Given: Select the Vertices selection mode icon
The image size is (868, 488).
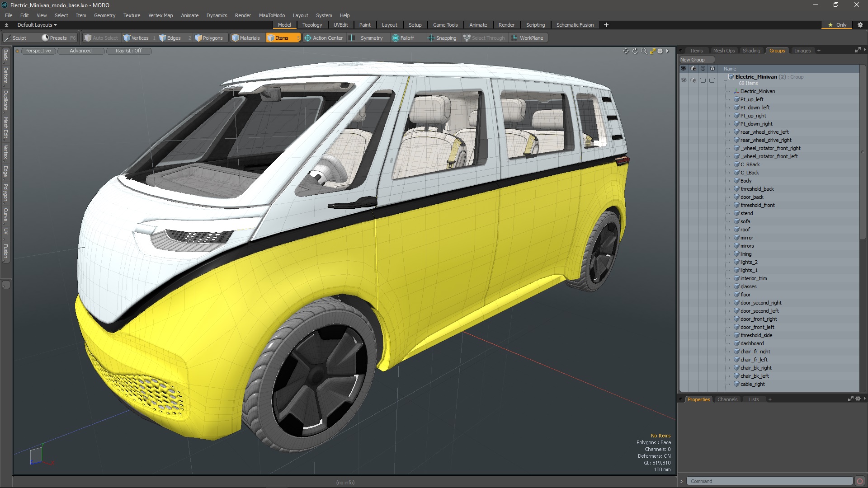Looking at the screenshot, I should (x=127, y=38).
